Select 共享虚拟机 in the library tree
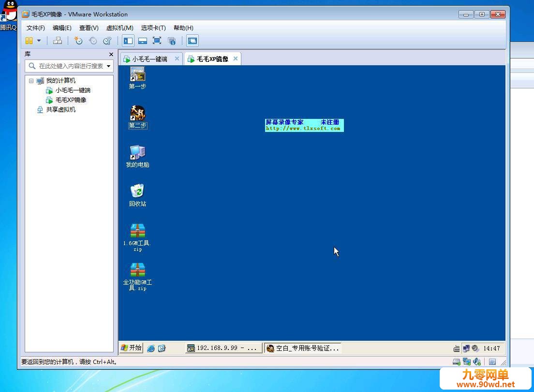Image resolution: width=534 pixels, height=392 pixels. (x=60, y=110)
